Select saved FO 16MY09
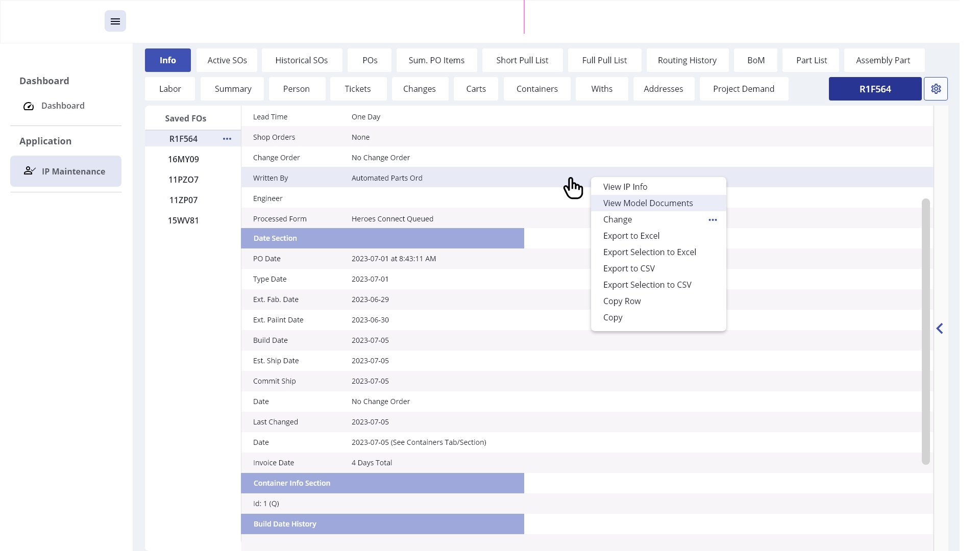980x551 pixels. coord(183,159)
